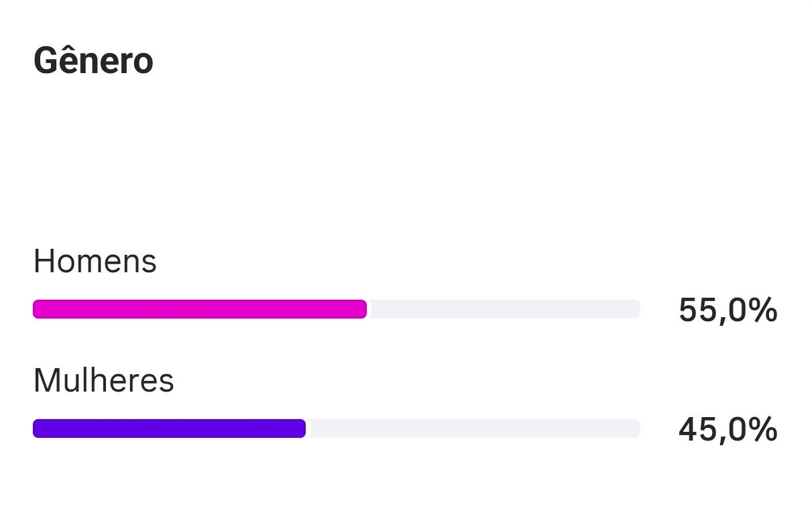
Task: Click the middle of the purple Mulheres fill
Action: click(x=169, y=428)
